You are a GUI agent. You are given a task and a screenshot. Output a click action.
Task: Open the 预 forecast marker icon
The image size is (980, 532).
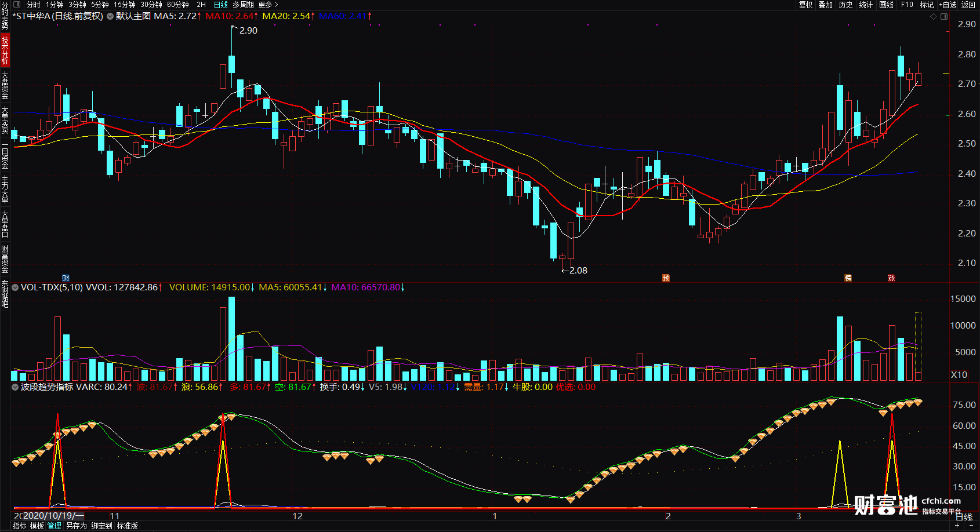(666, 278)
